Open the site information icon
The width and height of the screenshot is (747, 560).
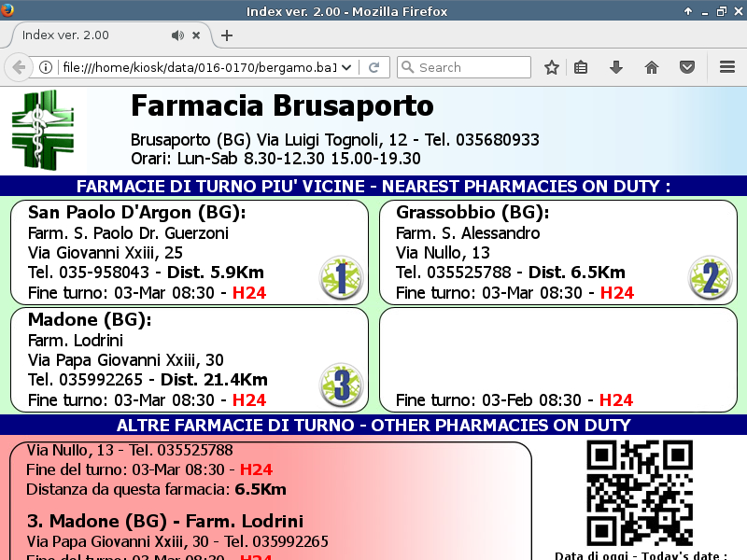[46, 67]
